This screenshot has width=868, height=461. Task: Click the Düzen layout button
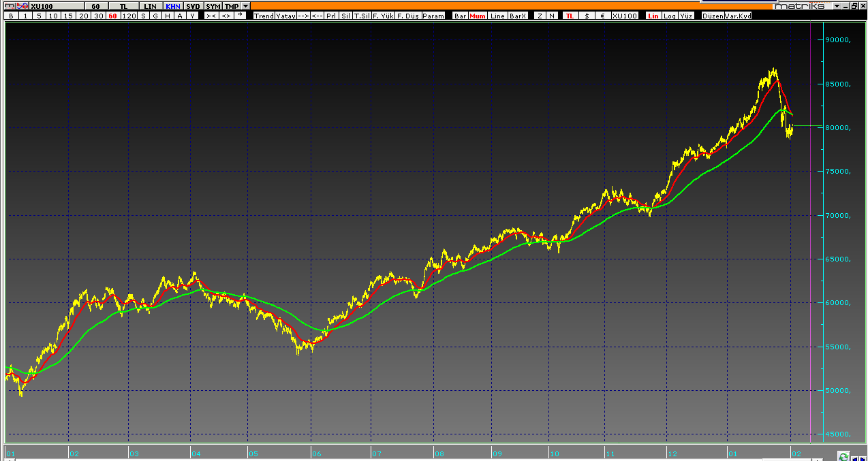(713, 16)
